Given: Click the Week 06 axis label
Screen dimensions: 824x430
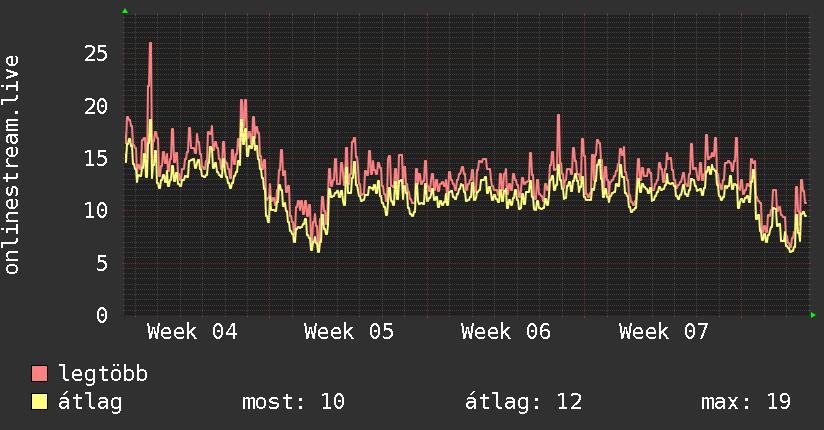Looking at the screenshot, I should [506, 332].
